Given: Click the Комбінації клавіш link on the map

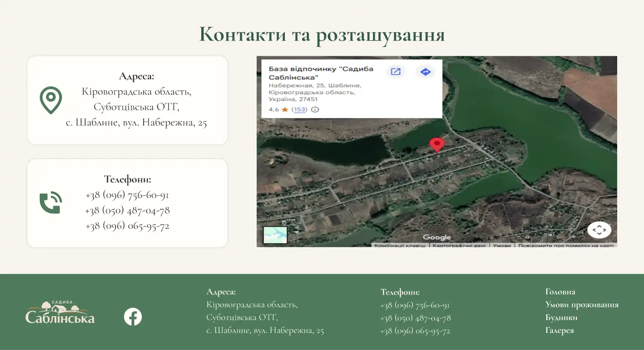Looking at the screenshot, I should (x=399, y=245).
